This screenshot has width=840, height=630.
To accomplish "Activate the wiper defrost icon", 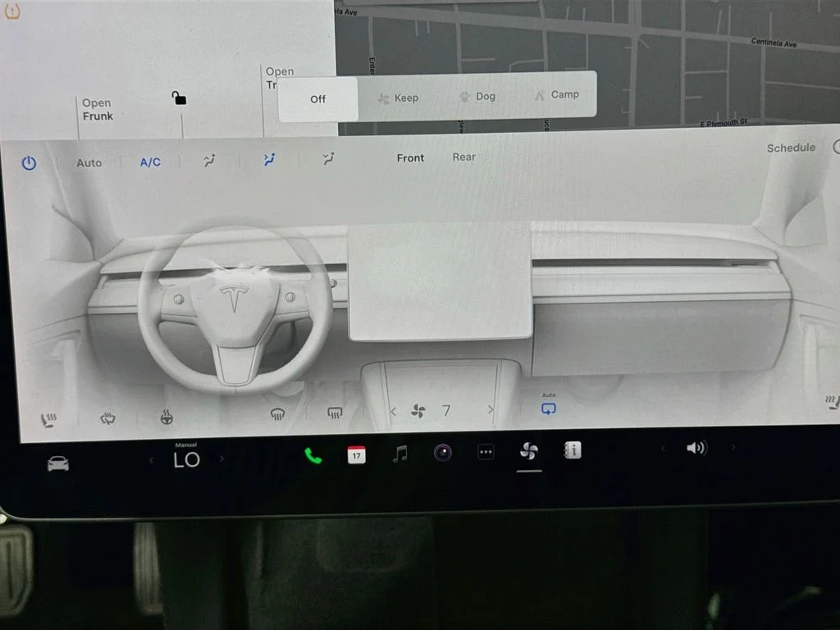I will [107, 418].
